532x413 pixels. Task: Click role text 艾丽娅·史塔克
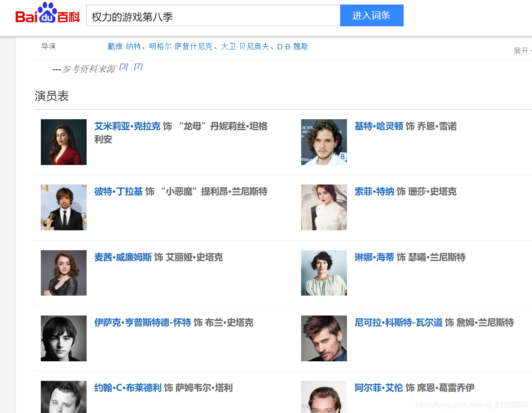(x=194, y=257)
